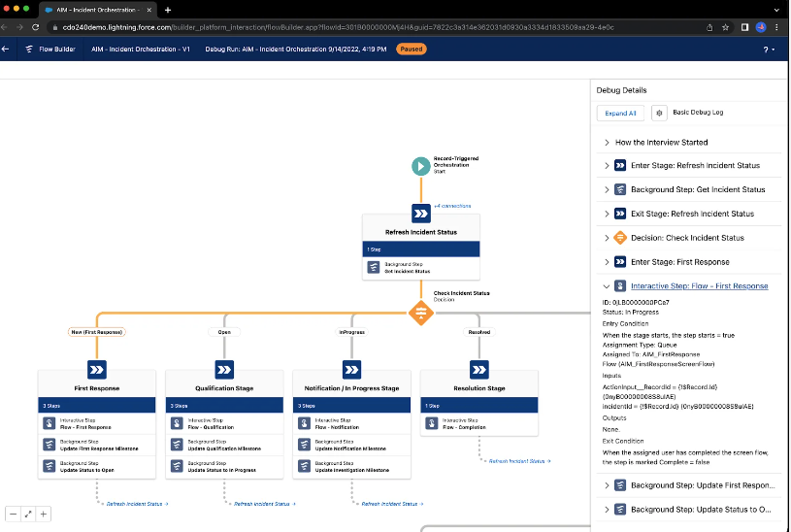Open the help question mark menu
Screen dimensions: 791x532
click(x=769, y=50)
